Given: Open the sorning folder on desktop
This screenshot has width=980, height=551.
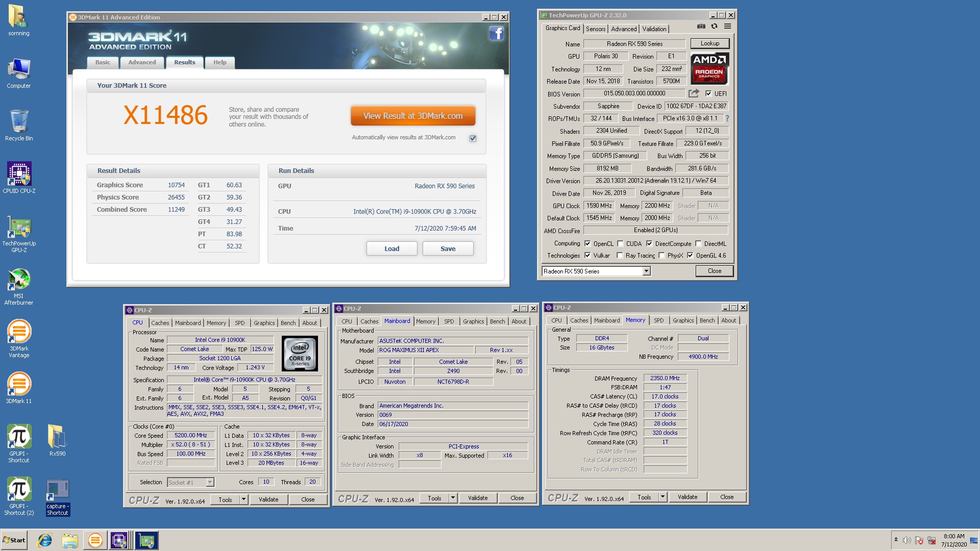Looking at the screenshot, I should [18, 20].
